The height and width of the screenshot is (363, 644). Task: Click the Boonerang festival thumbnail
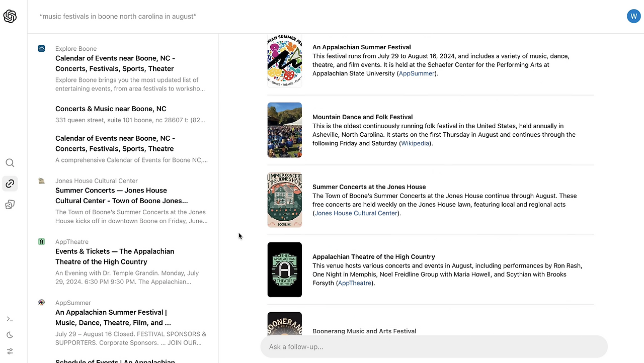[x=285, y=324]
